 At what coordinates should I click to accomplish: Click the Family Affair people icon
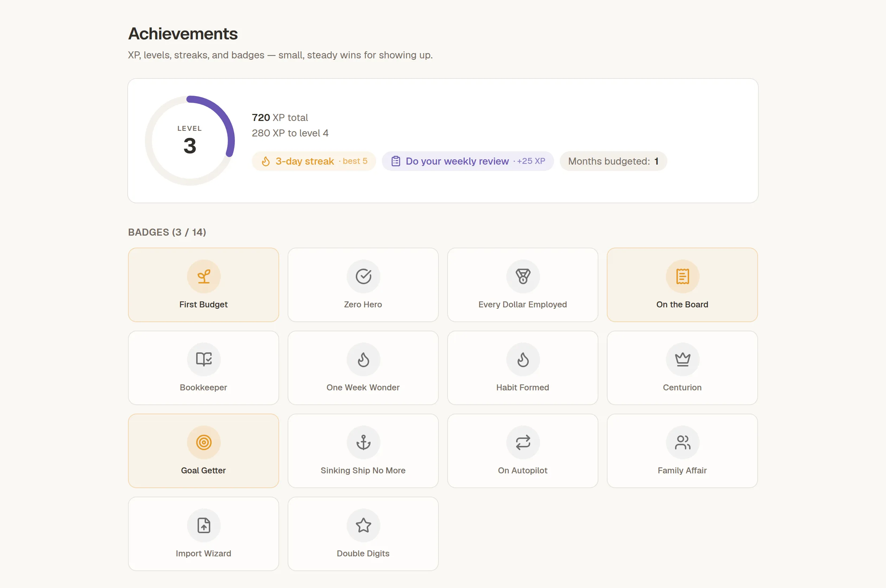(x=682, y=442)
